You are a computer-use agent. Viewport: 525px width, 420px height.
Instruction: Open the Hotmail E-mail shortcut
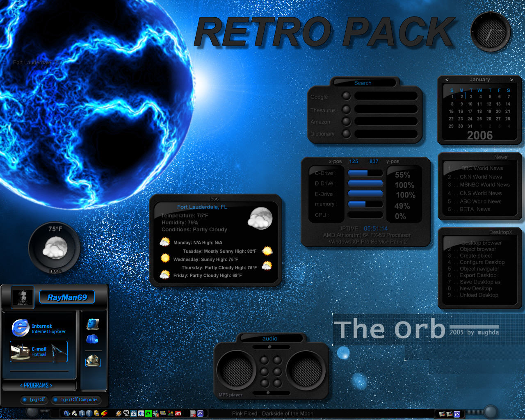click(x=39, y=352)
